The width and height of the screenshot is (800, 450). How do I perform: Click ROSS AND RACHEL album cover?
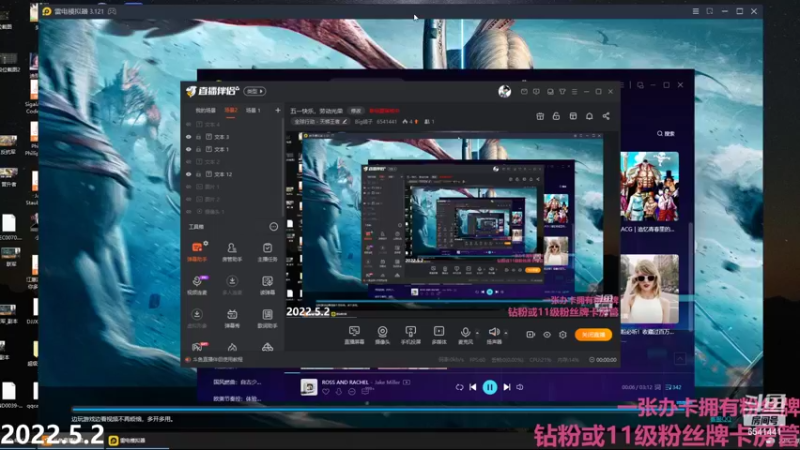[x=309, y=387]
